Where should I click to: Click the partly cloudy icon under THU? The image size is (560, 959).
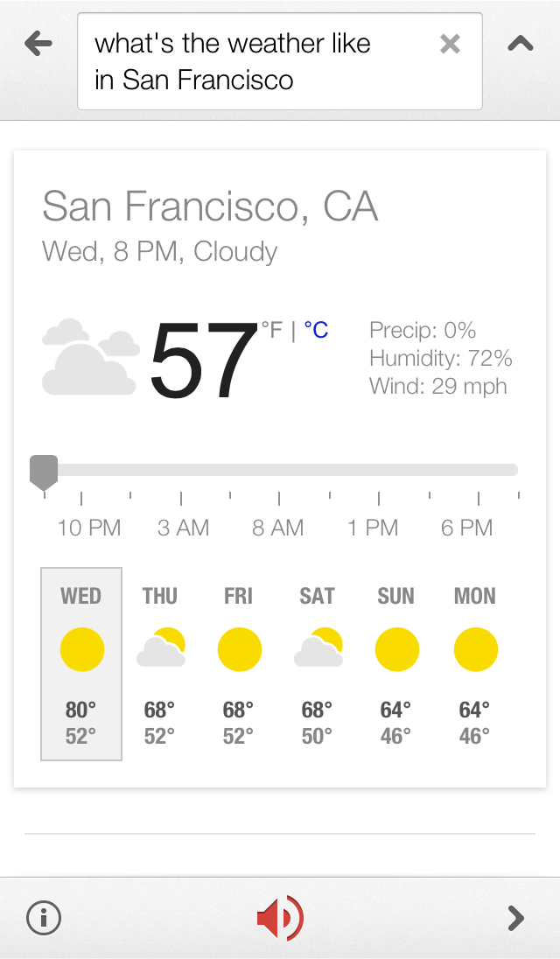point(160,649)
